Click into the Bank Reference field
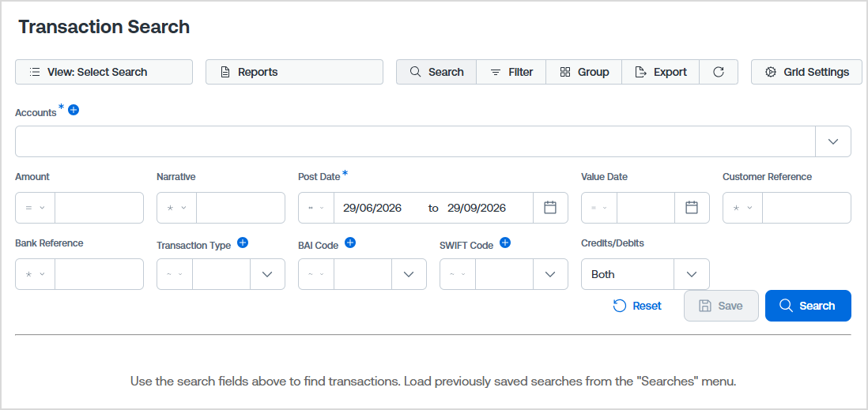The image size is (868, 410). pyautogui.click(x=99, y=274)
